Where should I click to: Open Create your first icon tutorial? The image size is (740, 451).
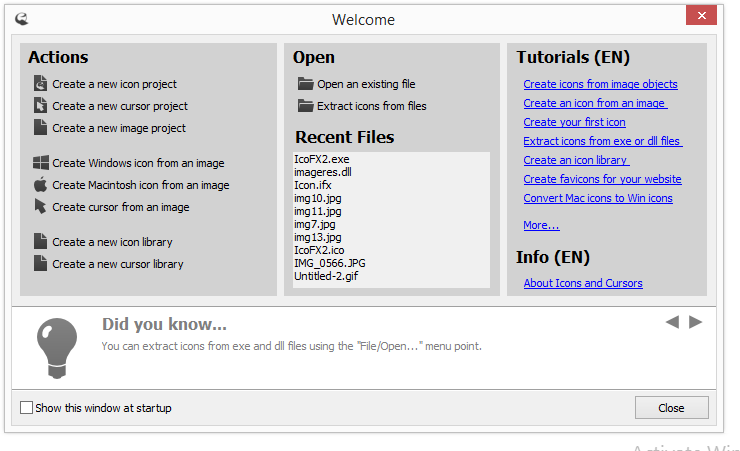pos(574,122)
